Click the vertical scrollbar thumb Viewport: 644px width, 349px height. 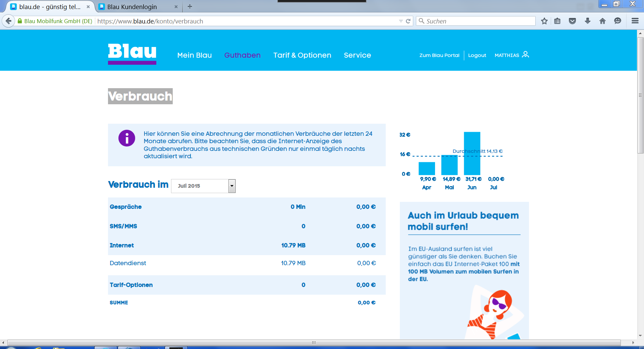[x=640, y=95]
